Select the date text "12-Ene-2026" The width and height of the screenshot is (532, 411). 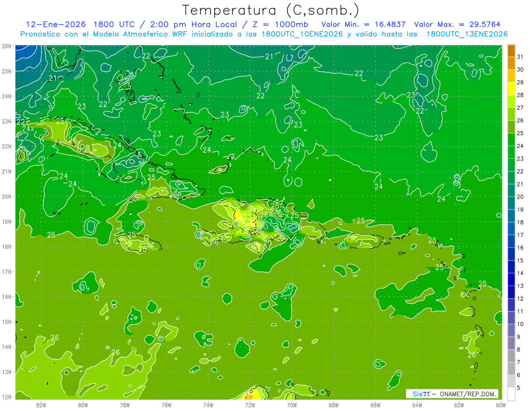[x=55, y=24]
